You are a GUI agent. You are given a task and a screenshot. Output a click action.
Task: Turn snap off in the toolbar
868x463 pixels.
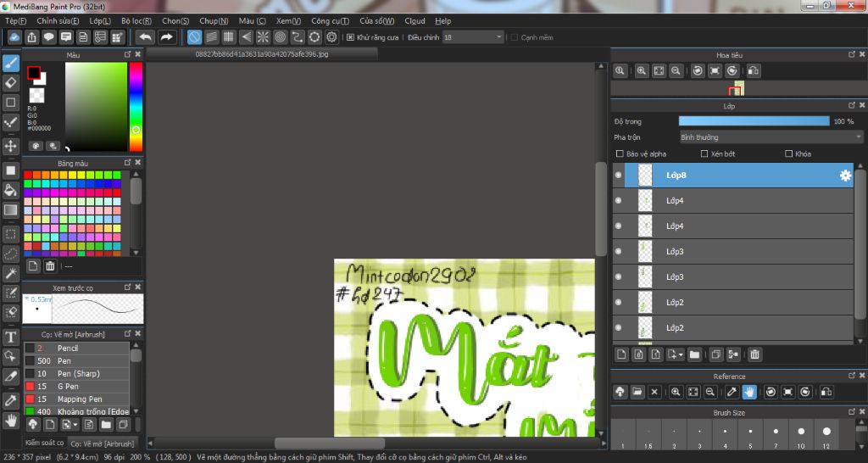pyautogui.click(x=194, y=37)
